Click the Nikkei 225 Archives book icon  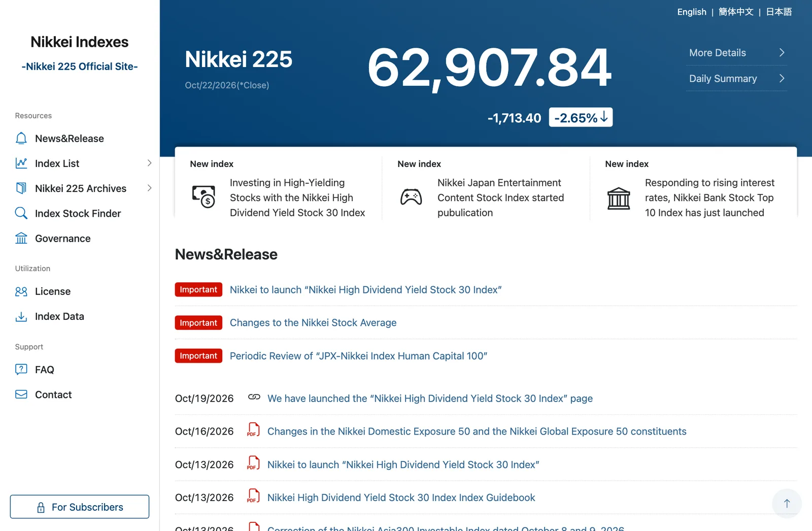21,188
